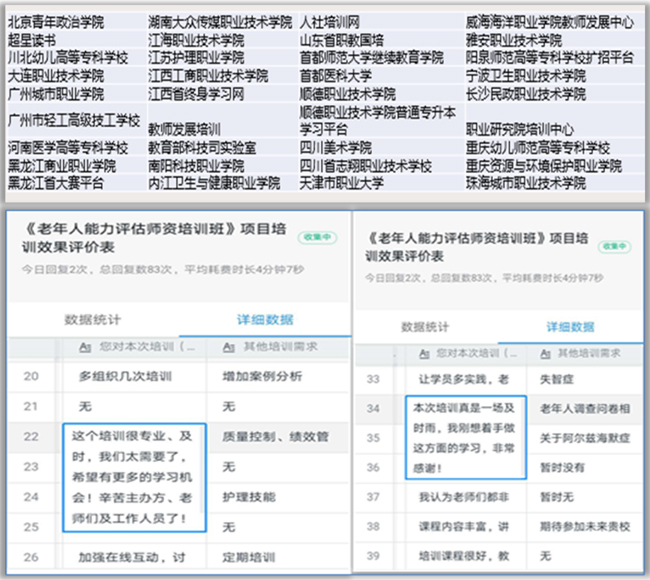Click text-type icon beside 其他培训需求 in left panel

229,347
